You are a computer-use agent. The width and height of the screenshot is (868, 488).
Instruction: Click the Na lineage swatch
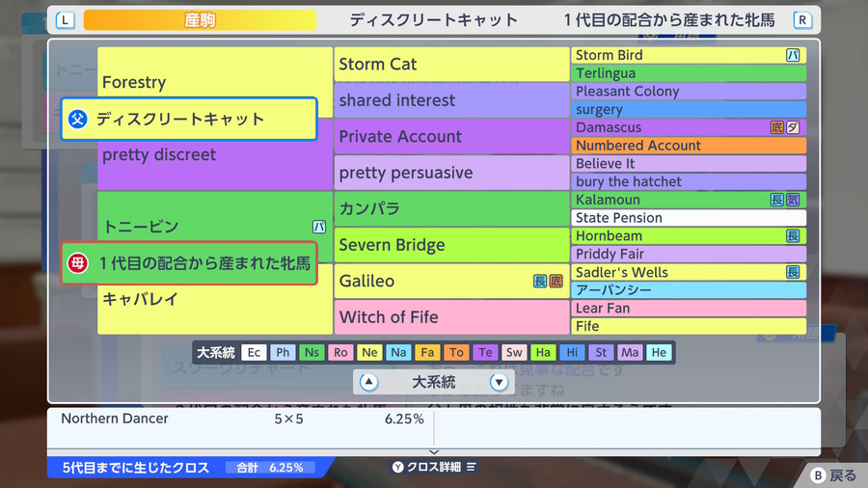[x=398, y=352]
